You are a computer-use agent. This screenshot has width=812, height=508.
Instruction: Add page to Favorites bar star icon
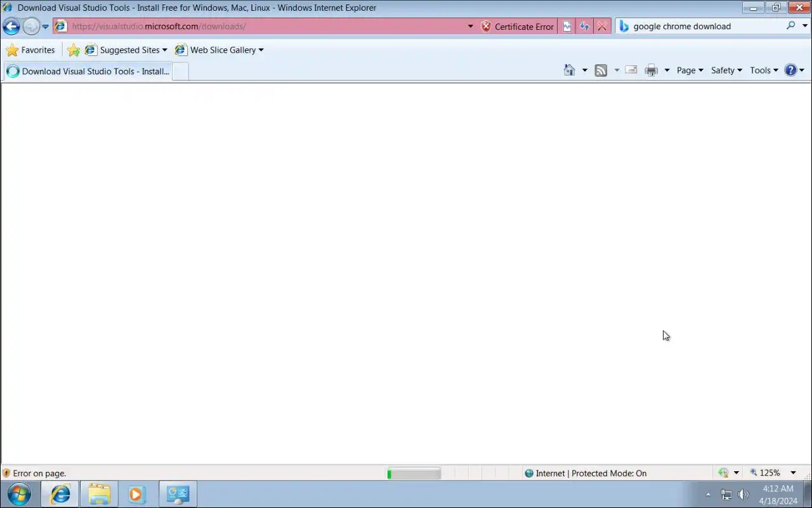coord(74,50)
